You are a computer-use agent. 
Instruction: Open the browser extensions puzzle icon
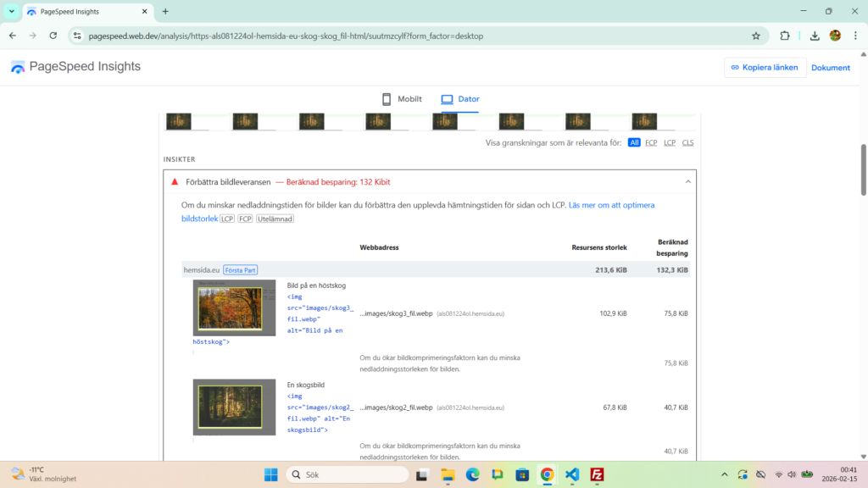785,36
